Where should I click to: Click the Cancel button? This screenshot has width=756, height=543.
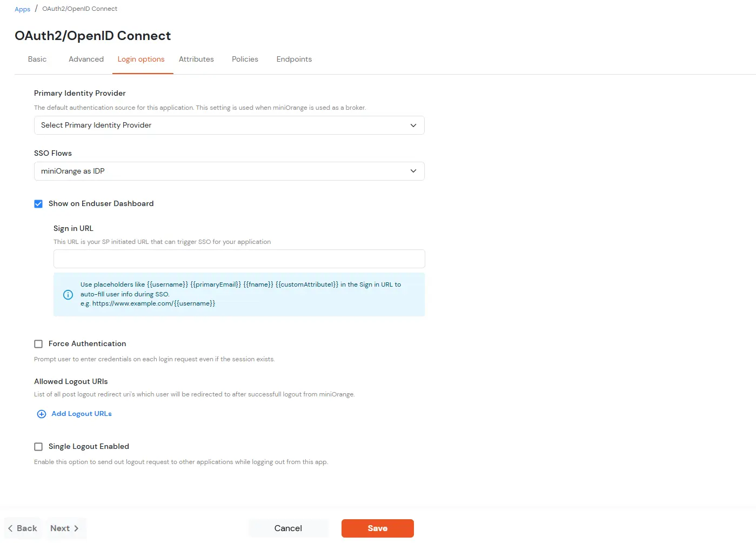(288, 528)
